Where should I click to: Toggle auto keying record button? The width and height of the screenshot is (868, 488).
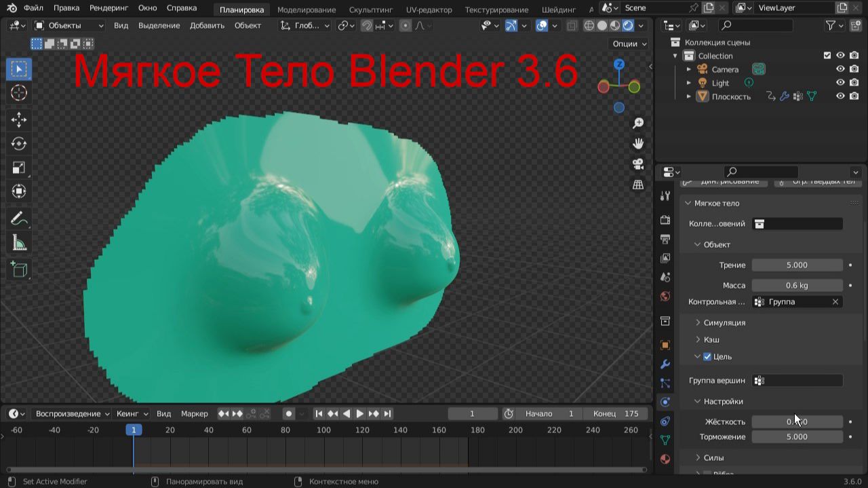[x=288, y=413]
